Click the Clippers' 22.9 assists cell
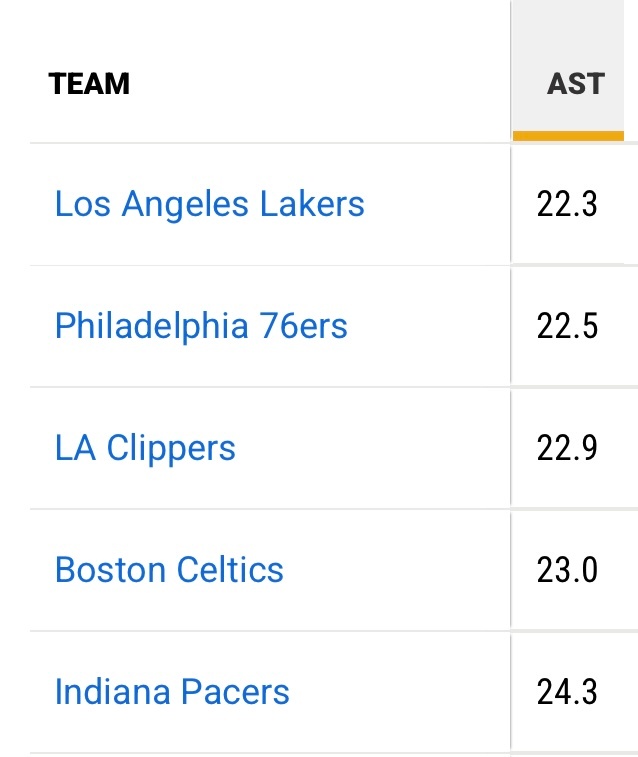 (x=567, y=448)
